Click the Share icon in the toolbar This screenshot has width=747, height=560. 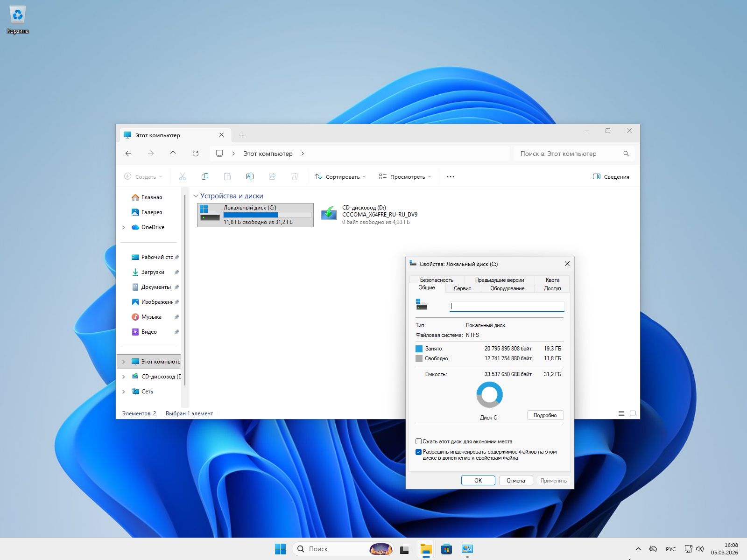coord(272,176)
